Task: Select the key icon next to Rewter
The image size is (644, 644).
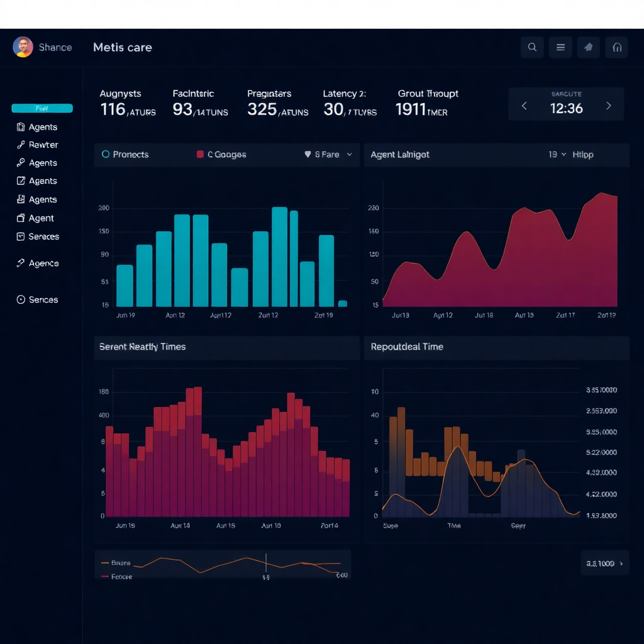Action: [20, 145]
